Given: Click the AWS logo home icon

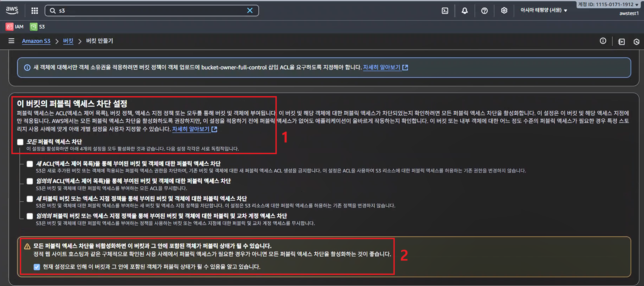Looking at the screenshot, I should (x=12, y=10).
